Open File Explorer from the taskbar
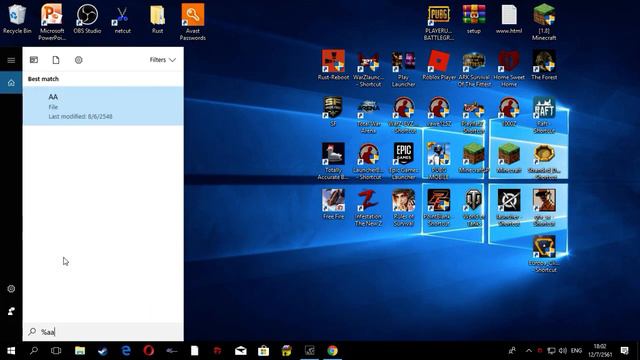The height and width of the screenshot is (360, 640). (80, 351)
